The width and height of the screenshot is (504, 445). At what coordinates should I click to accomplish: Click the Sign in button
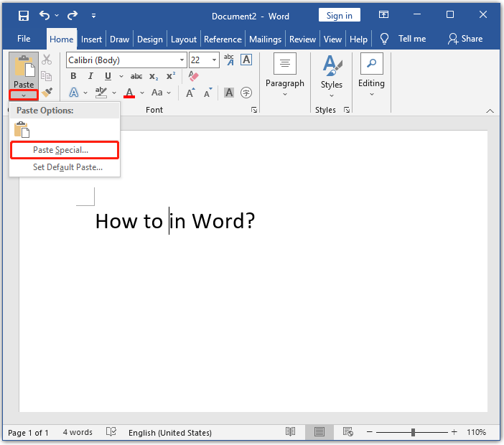point(339,15)
